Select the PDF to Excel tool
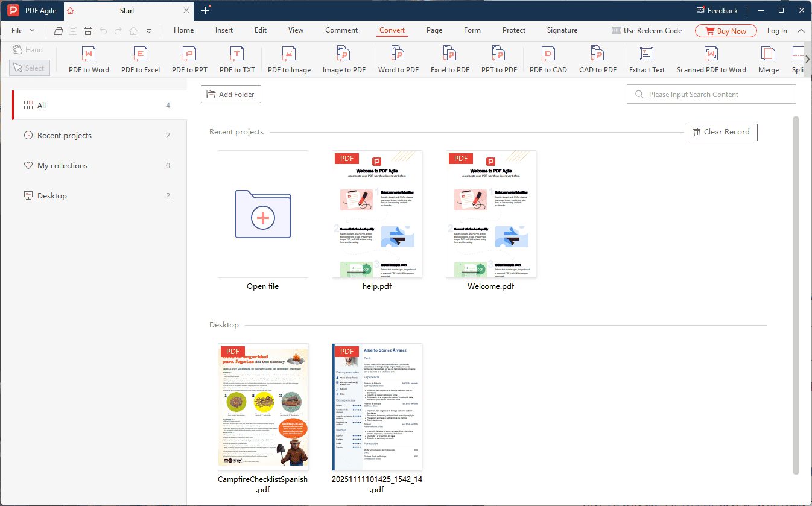 coord(140,59)
